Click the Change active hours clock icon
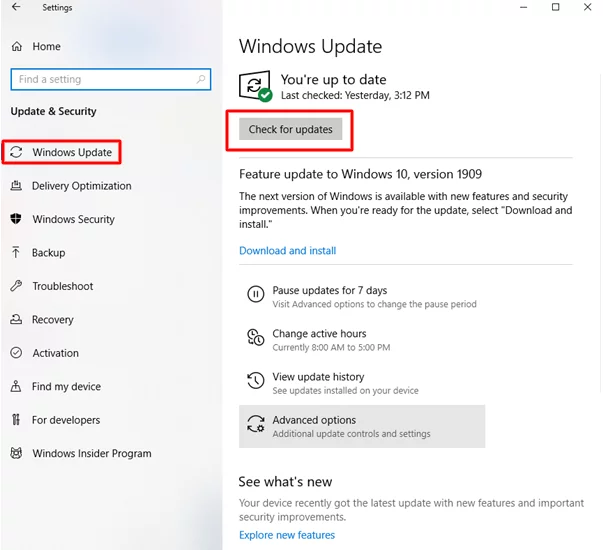This screenshot has width=603, height=550. click(x=255, y=339)
